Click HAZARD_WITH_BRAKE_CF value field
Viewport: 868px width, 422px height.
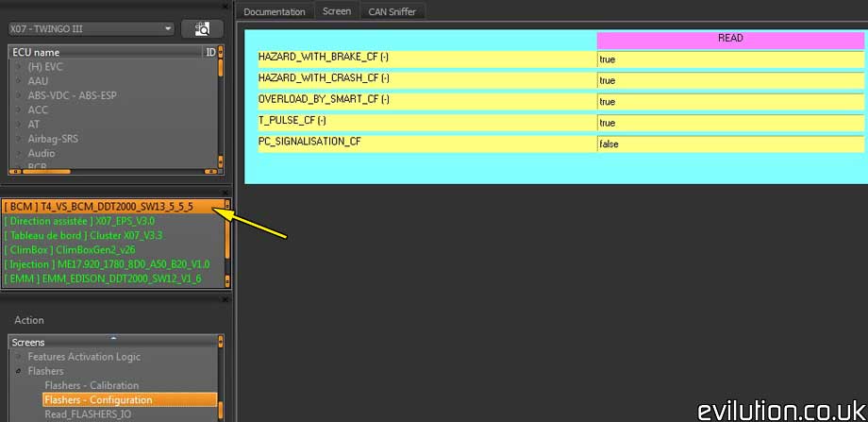tap(730, 59)
